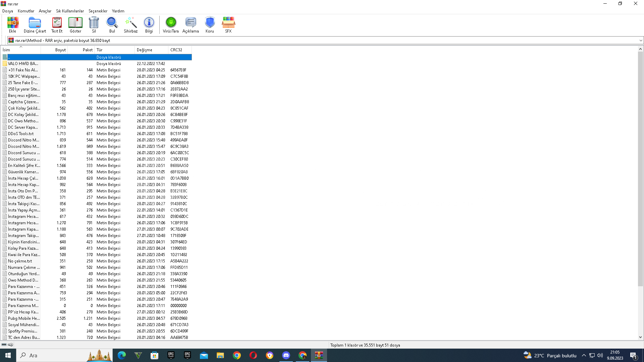Select the Spofity Premiu... file
644x362 pixels.
[x=97, y=331]
